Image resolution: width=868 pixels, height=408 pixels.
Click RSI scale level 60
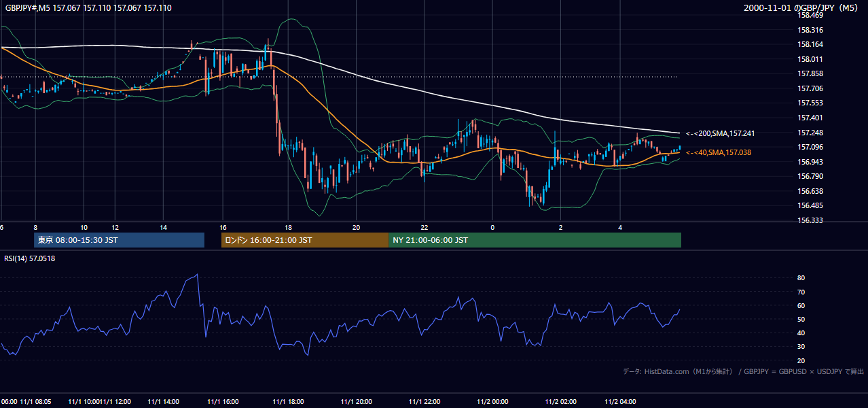tap(801, 305)
